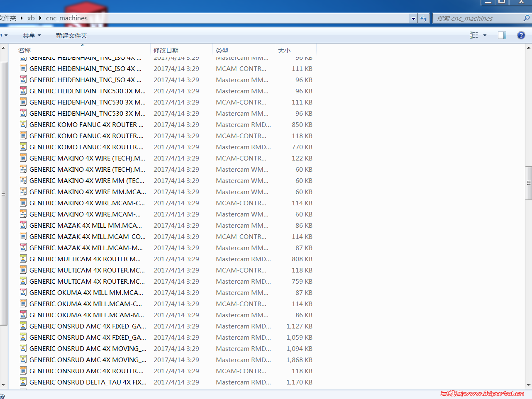The width and height of the screenshot is (532, 399).
Task: Select file name GENERIC MAKINO 4X WIRE.MCAM-... 60 KB
Action: click(x=85, y=214)
